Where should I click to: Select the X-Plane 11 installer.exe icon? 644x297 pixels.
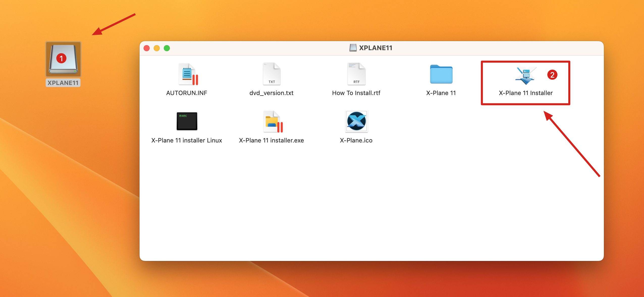272,122
